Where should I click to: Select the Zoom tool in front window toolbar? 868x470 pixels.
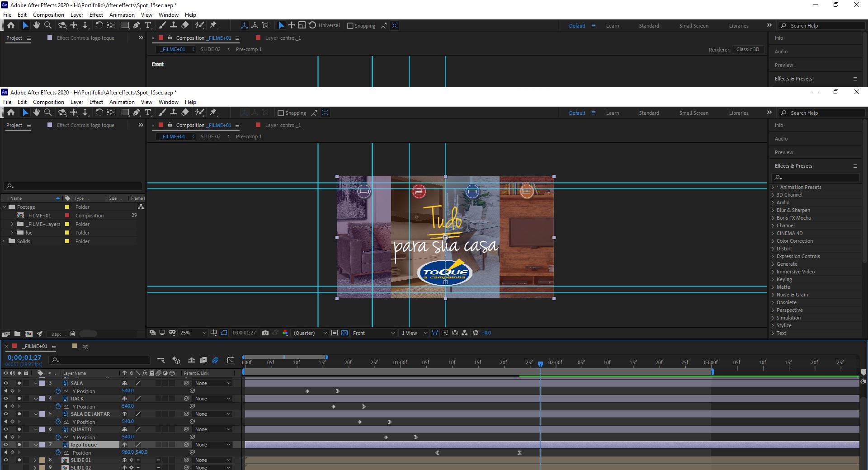[48, 113]
